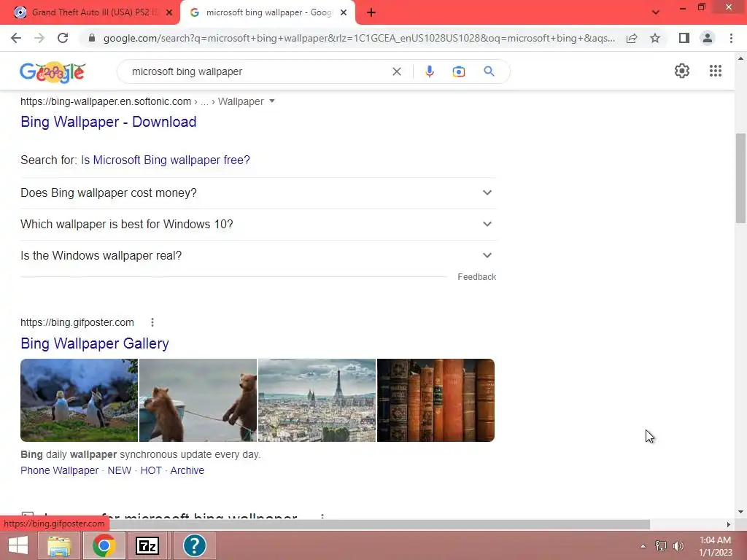Image resolution: width=747 pixels, height=560 pixels.
Task: Open the 'Archive' sitelink
Action: [x=187, y=470]
